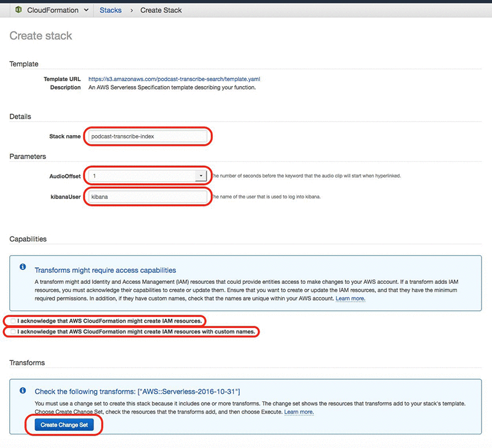Viewport: 492px width, 448px height.
Task: Click the Create Stack breadcrumb text
Action: pos(161,10)
